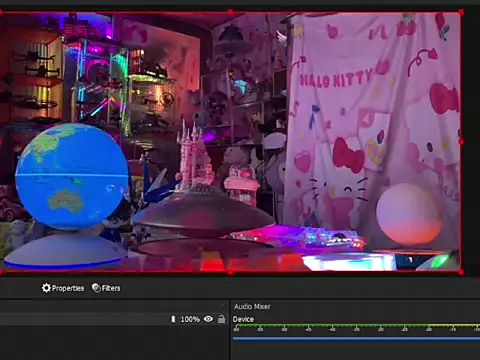Click the green Device audio level meter
This screenshot has width=480, height=360.
[x=356, y=325]
